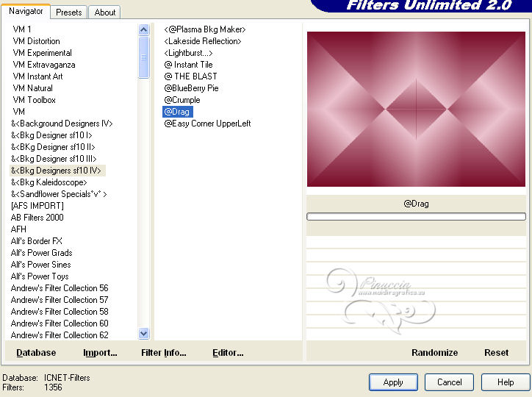
Task: Select Andrew's Filter Collection 57
Action: [60, 300]
